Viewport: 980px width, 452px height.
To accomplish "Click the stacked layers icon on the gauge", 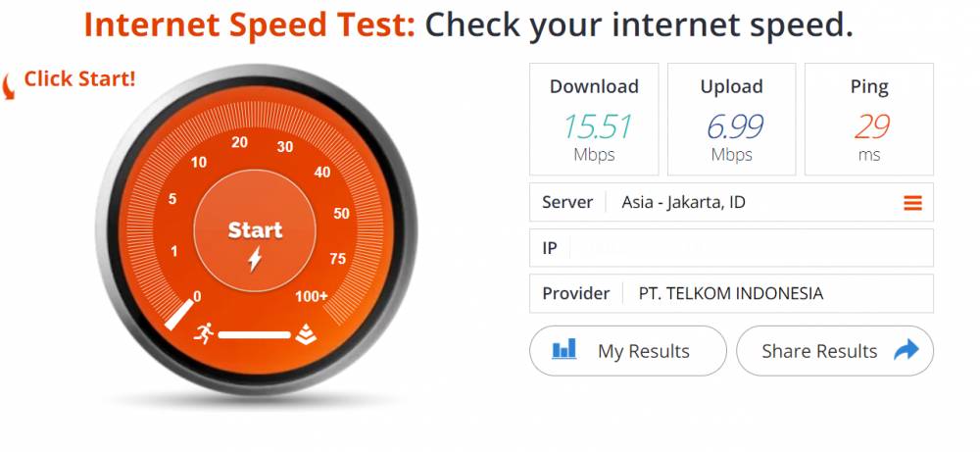I will pos(306,334).
